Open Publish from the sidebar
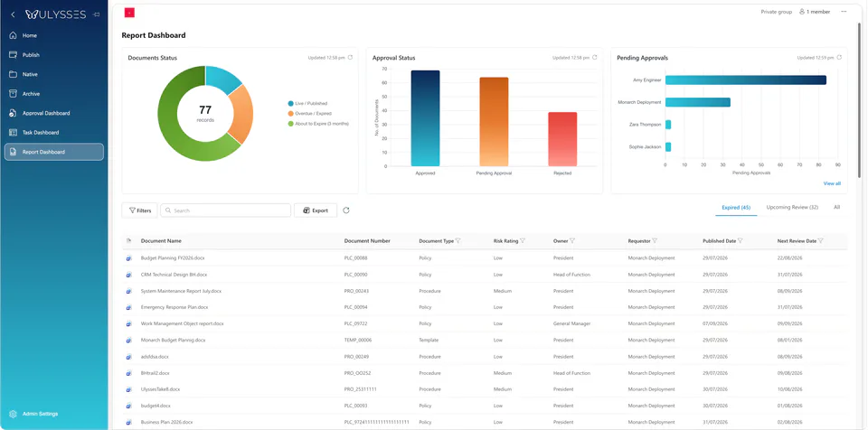Image resolution: width=868 pixels, height=430 pixels. pos(31,55)
